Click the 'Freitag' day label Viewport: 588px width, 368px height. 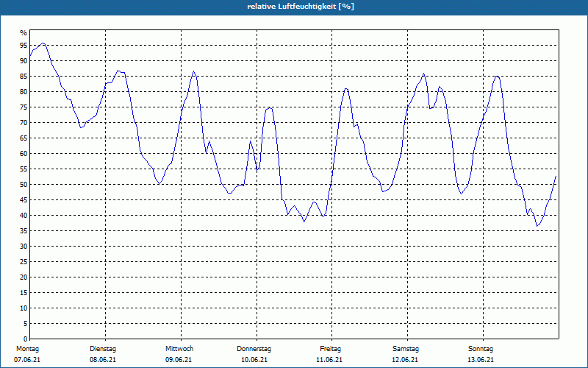click(x=330, y=349)
